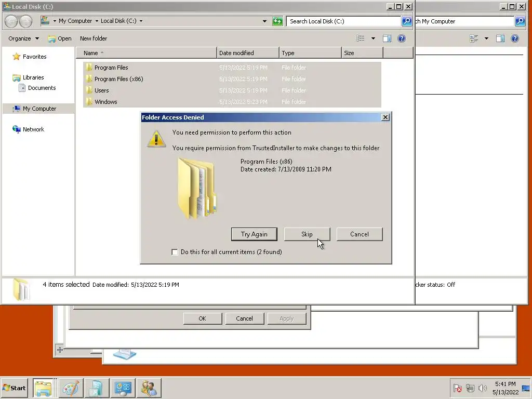The height and width of the screenshot is (399, 532).
Task: Click the Users folder icon
Action: click(89, 90)
